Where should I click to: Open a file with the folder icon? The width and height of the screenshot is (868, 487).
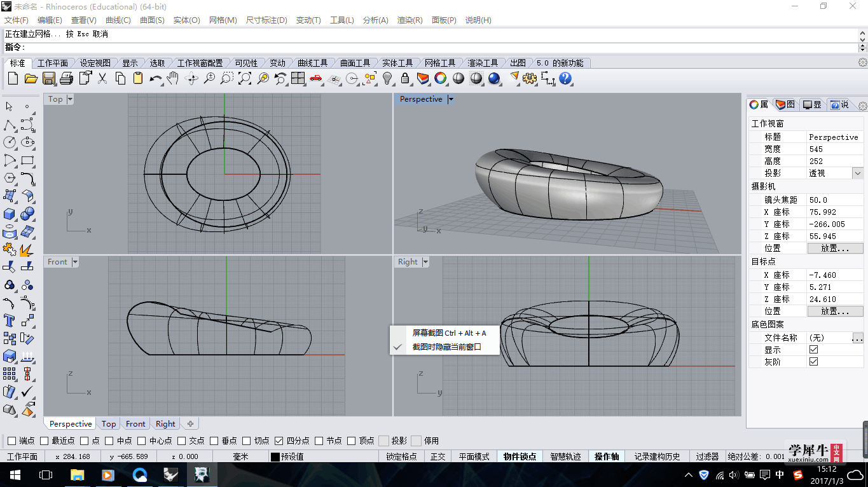(31, 79)
